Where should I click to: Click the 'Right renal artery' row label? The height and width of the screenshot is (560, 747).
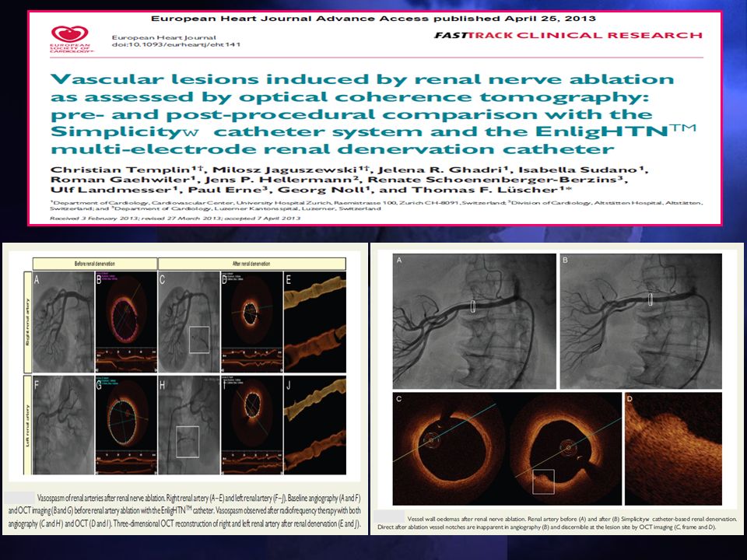[x=28, y=322]
